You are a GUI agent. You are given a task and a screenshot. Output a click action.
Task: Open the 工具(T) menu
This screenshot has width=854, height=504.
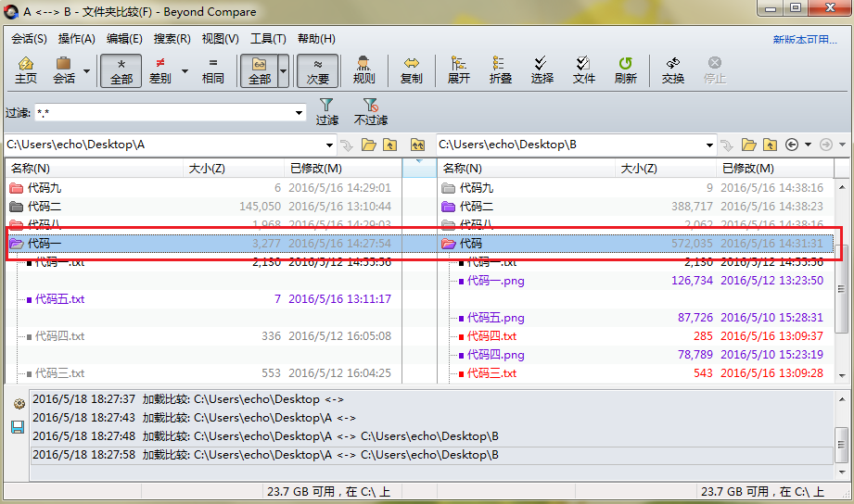(268, 39)
